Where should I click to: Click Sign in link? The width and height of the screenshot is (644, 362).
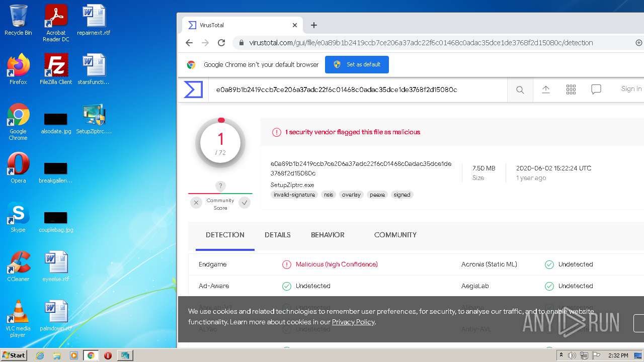631,89
